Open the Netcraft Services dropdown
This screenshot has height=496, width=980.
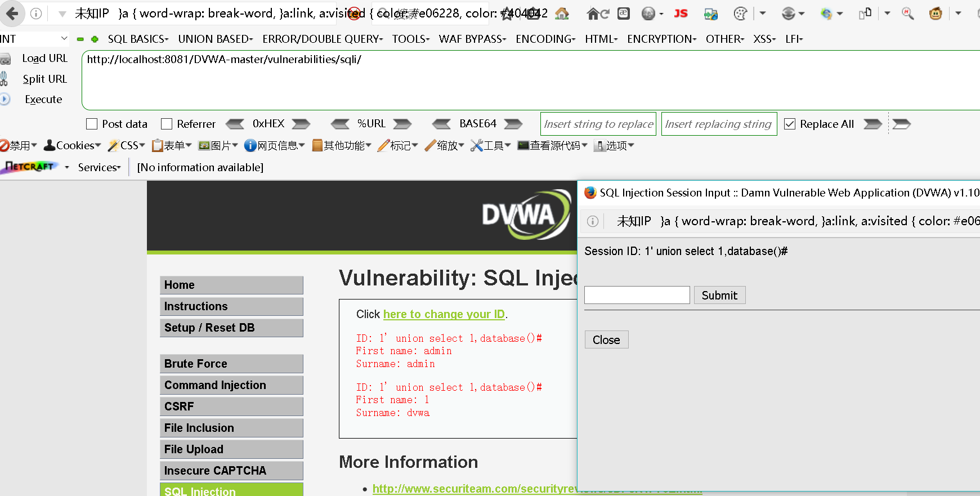click(x=100, y=167)
